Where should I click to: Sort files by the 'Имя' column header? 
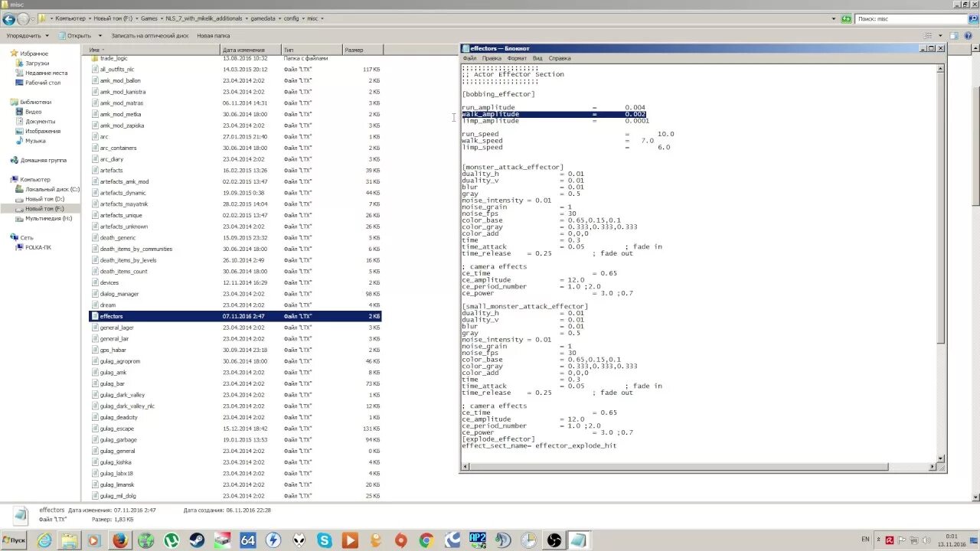point(153,50)
